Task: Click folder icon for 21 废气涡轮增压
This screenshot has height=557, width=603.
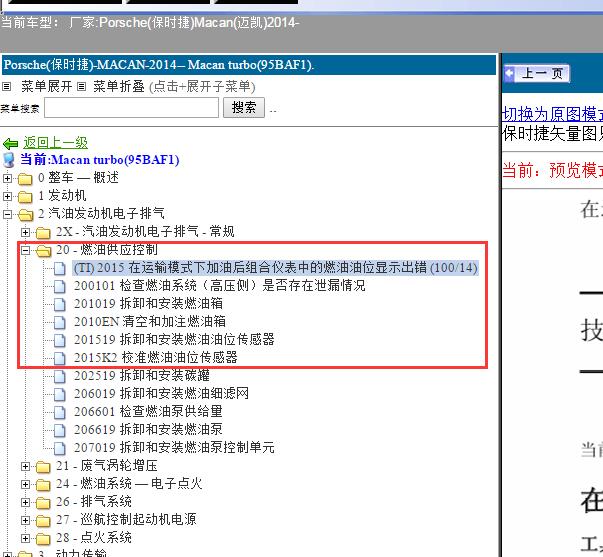Action: click(x=43, y=467)
